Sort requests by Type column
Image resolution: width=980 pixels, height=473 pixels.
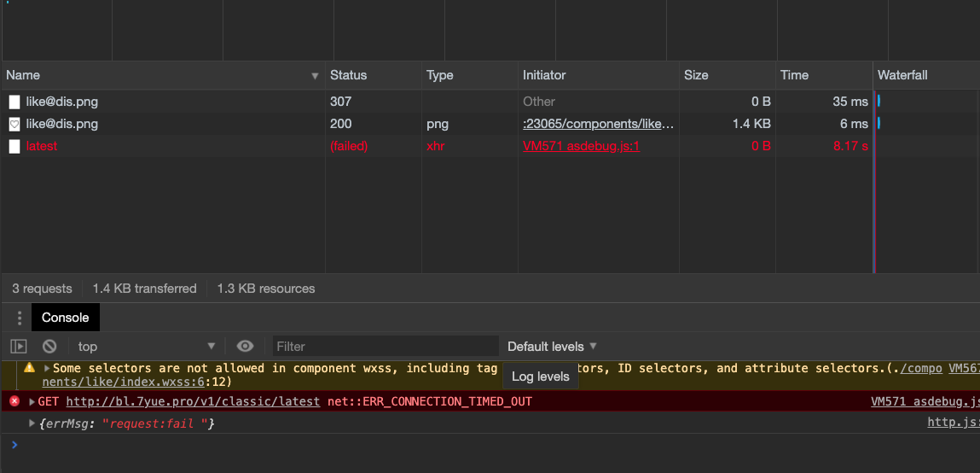(x=469, y=75)
